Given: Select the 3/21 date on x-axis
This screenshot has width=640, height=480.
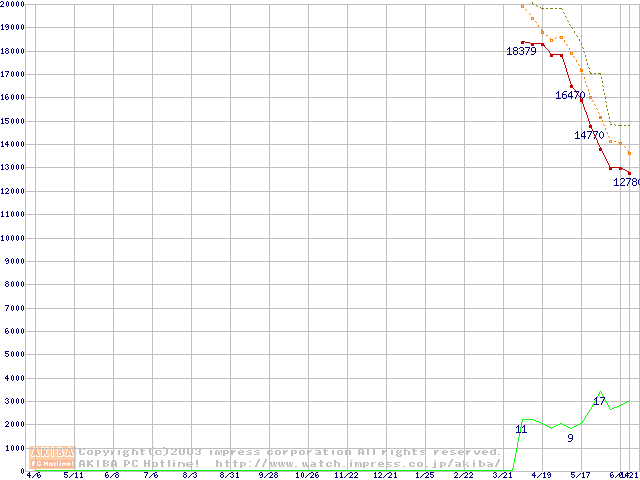Looking at the screenshot, I should pos(503,476).
